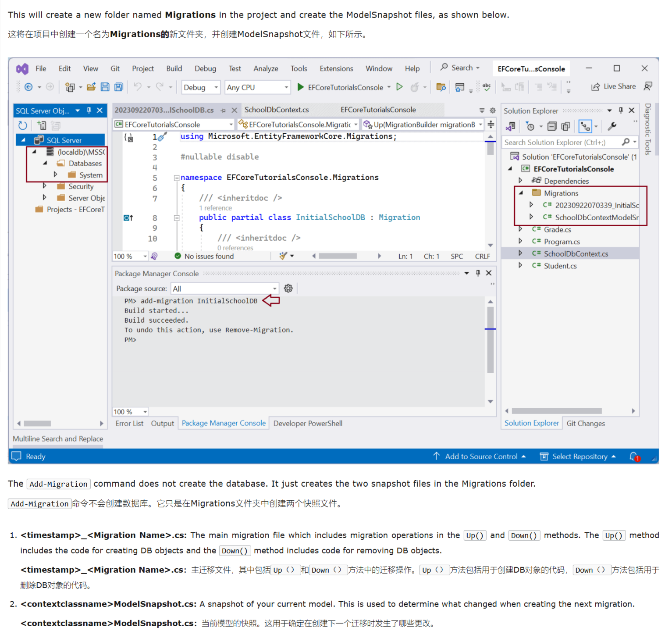Open the Build menu
Screen dimensions: 672x631
click(x=174, y=68)
